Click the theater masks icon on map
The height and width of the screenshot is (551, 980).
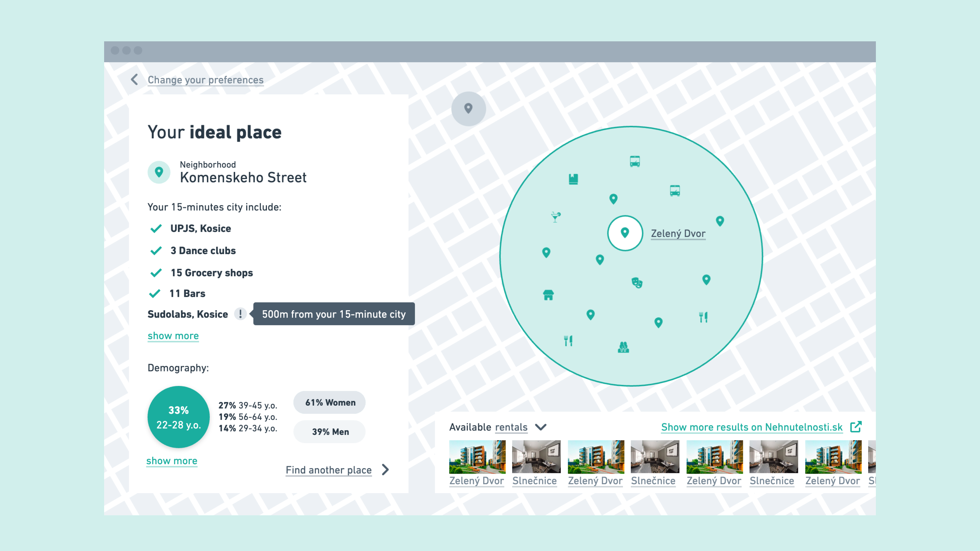pyautogui.click(x=637, y=283)
